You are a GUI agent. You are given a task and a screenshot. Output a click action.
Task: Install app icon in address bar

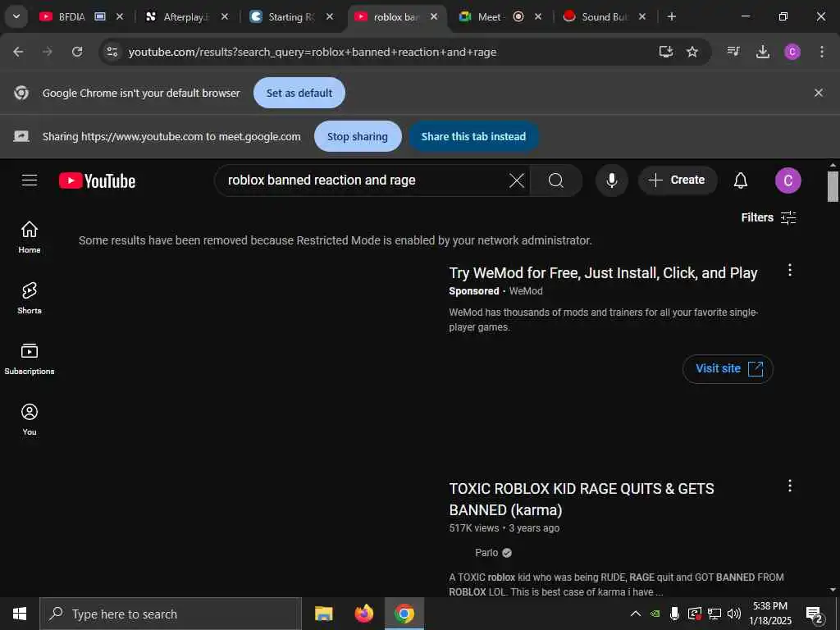point(666,52)
